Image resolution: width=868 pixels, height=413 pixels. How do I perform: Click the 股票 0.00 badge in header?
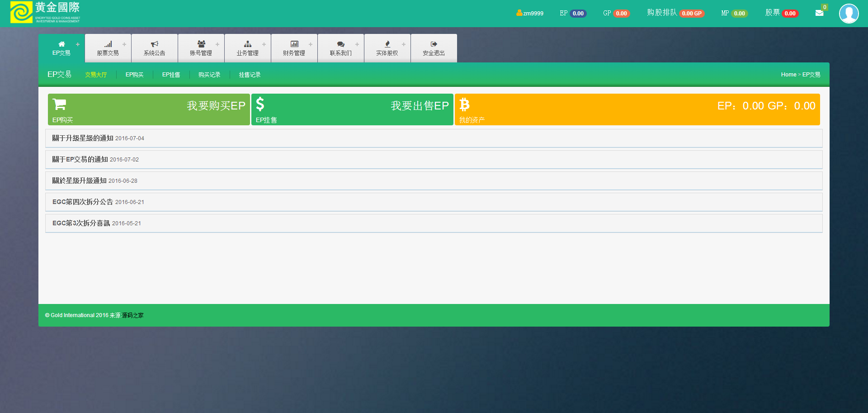click(x=790, y=14)
